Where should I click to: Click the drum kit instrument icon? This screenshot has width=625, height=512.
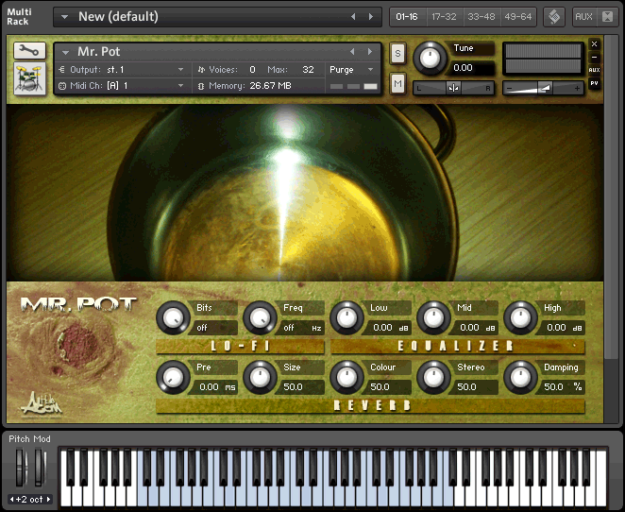tap(29, 78)
